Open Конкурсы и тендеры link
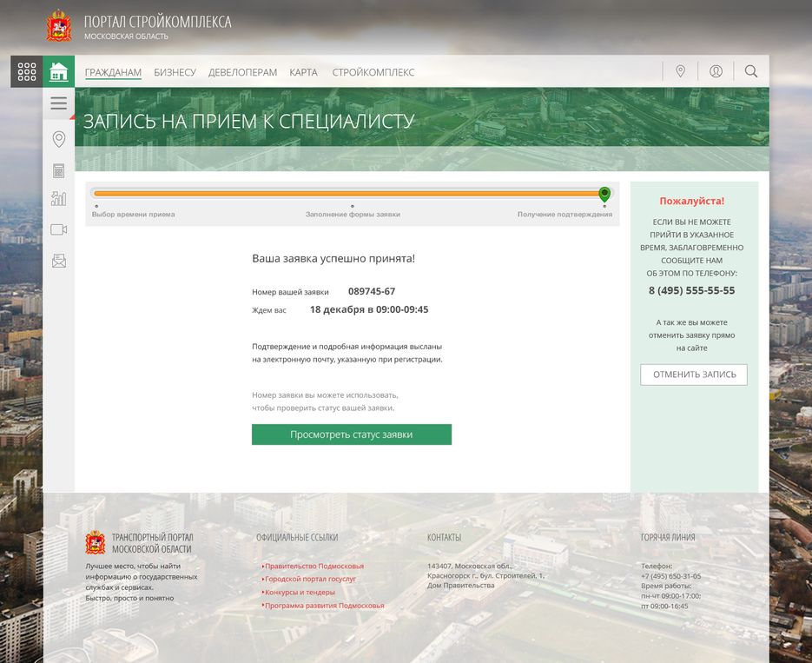 click(x=300, y=592)
